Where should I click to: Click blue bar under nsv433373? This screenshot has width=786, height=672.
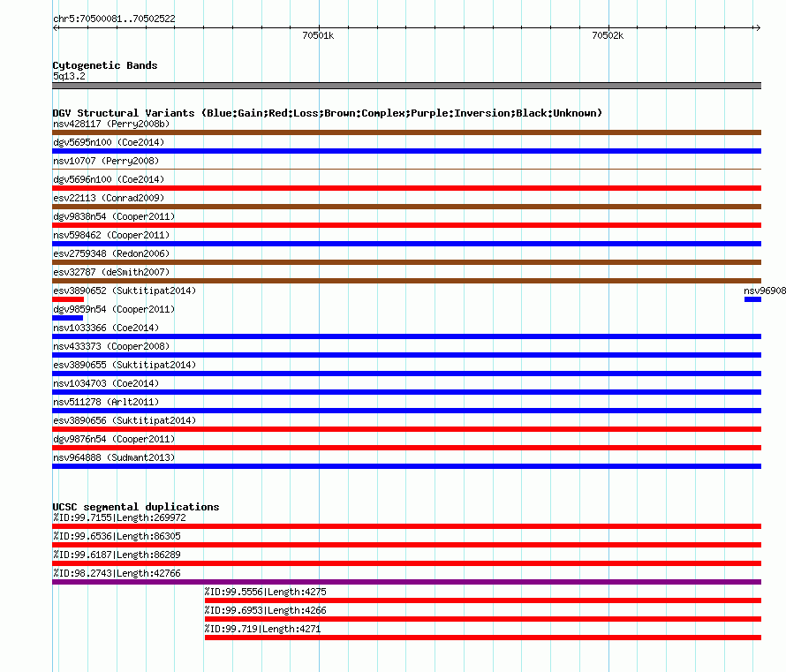(406, 355)
